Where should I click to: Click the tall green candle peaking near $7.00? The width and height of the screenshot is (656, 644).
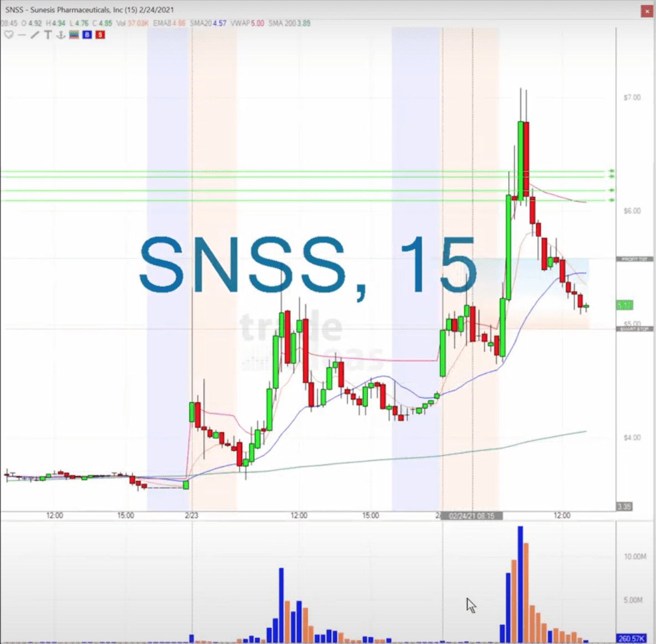point(520,161)
